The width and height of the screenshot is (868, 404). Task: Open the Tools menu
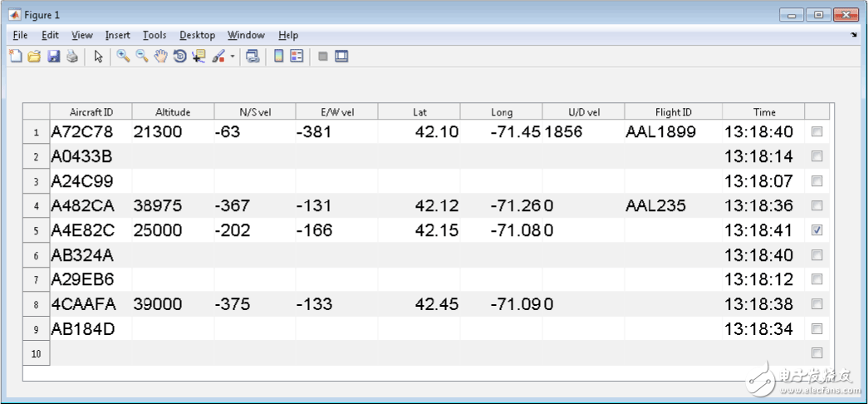point(154,35)
